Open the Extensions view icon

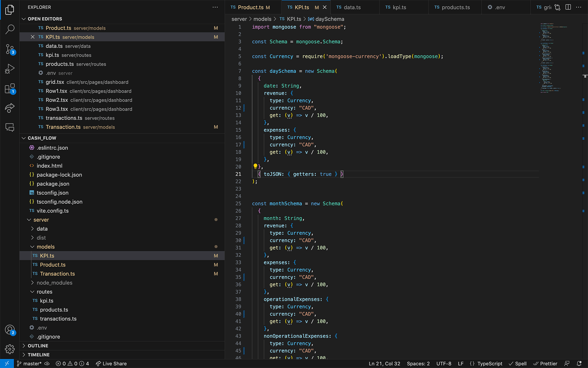coord(10,88)
